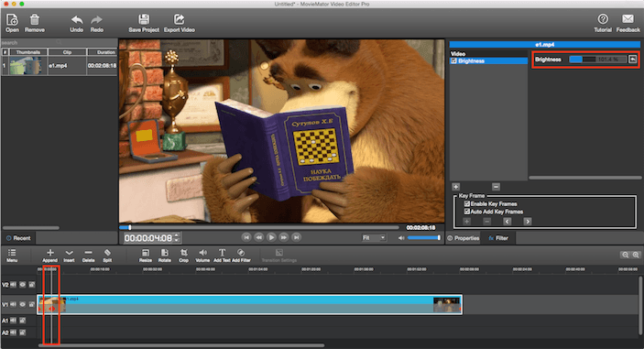Switch to the Properties tab
644x349 pixels.
click(x=464, y=238)
